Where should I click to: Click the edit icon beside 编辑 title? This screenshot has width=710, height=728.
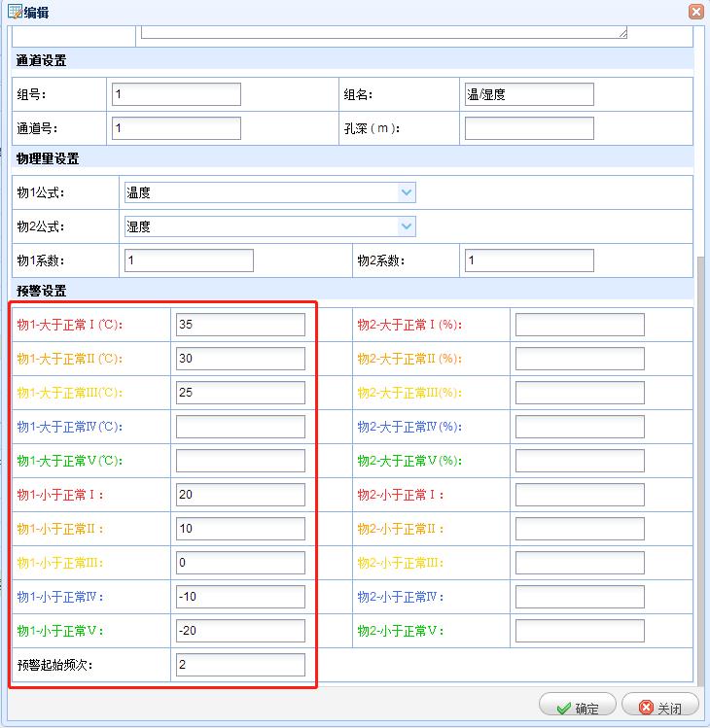tap(14, 12)
